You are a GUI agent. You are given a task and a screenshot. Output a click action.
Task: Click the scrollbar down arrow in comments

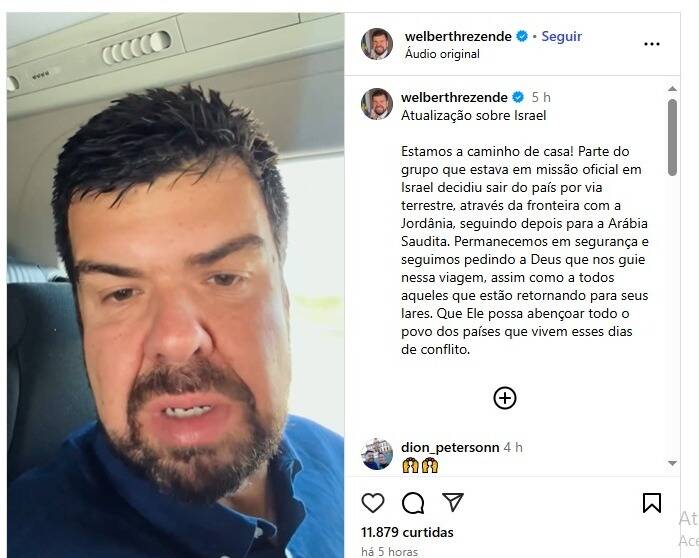click(672, 464)
